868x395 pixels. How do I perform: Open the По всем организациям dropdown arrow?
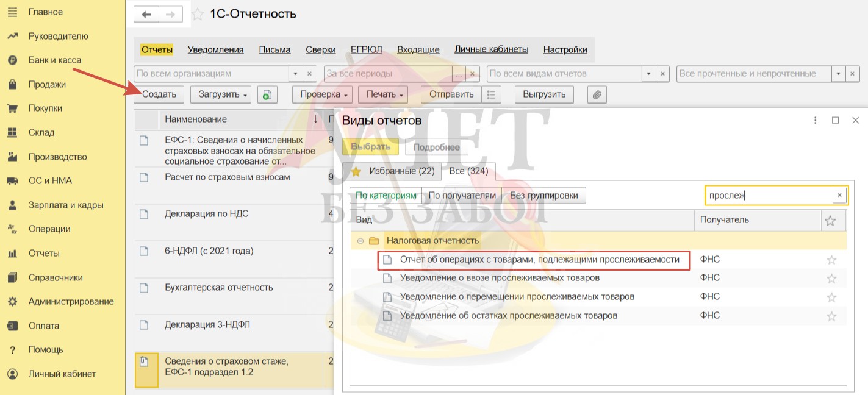point(295,74)
